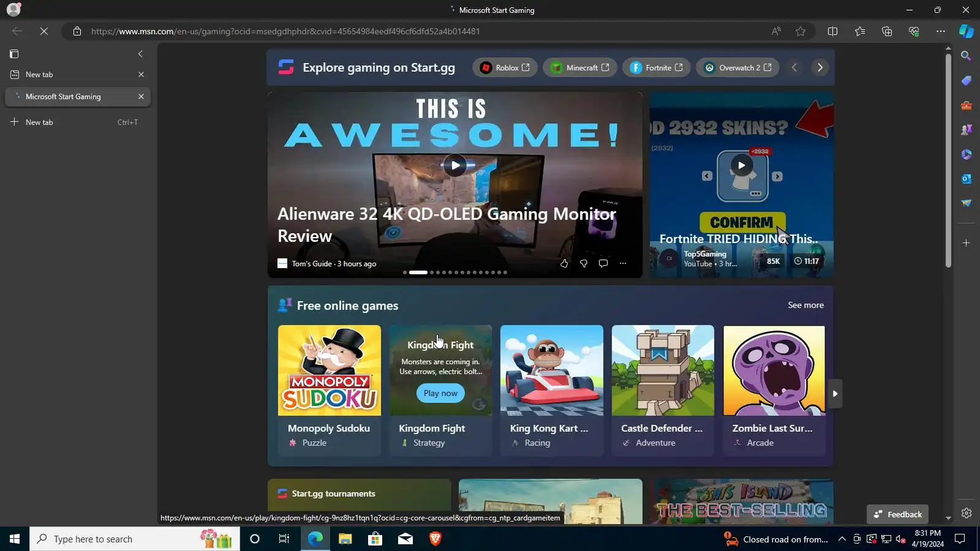Click the address bar URL
The height and width of the screenshot is (551, 980).
(x=285, y=31)
